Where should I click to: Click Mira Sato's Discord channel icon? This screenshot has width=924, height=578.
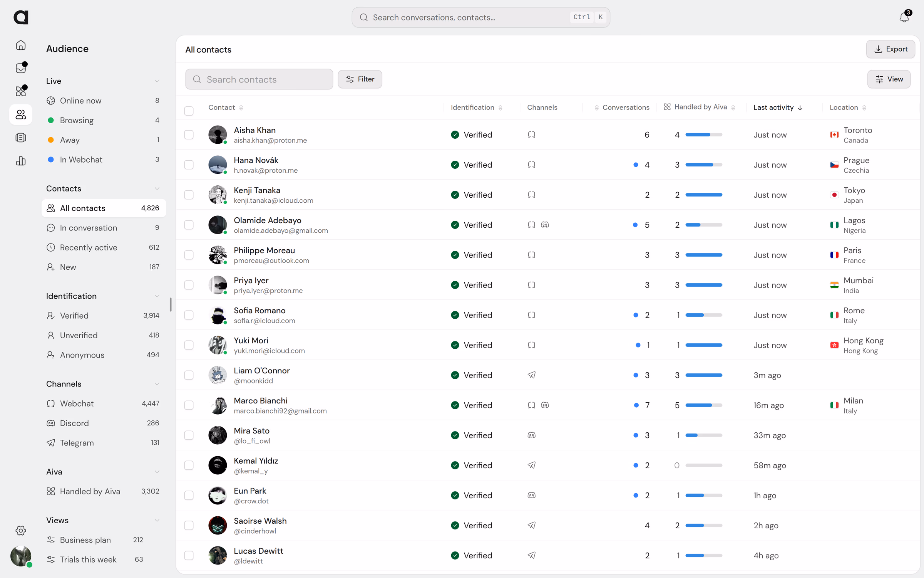coord(531,435)
